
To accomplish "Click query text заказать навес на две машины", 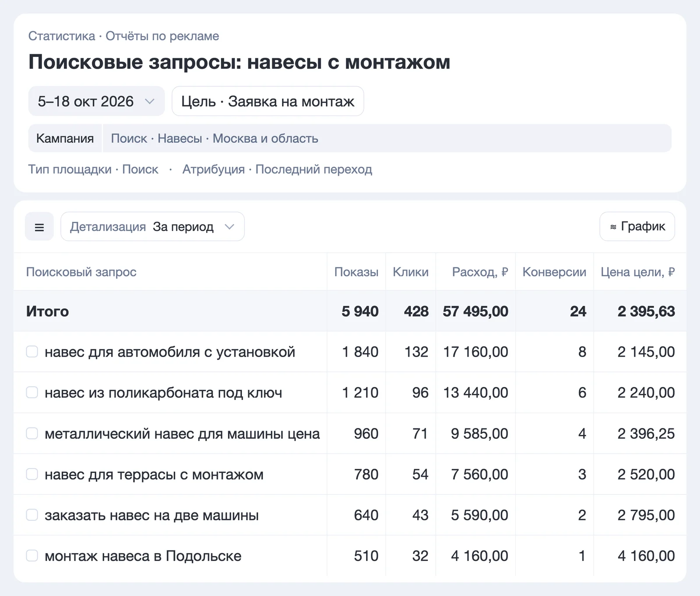I will [x=151, y=515].
